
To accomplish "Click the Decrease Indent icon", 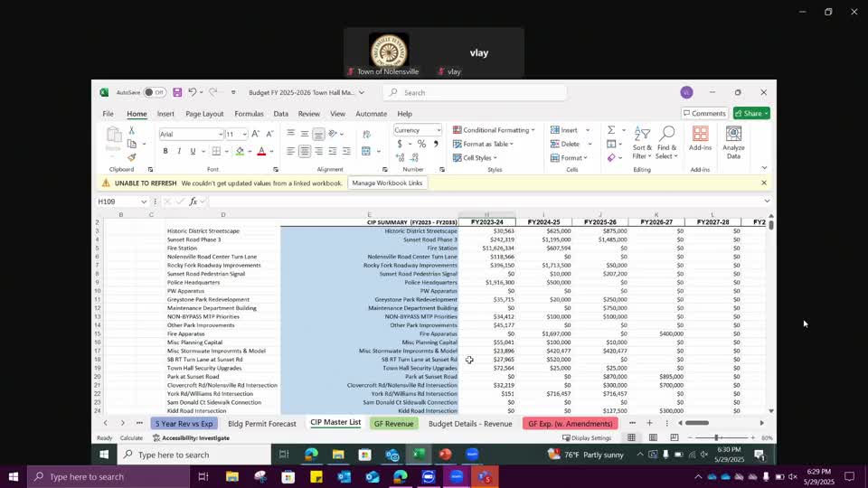I will [x=332, y=151].
